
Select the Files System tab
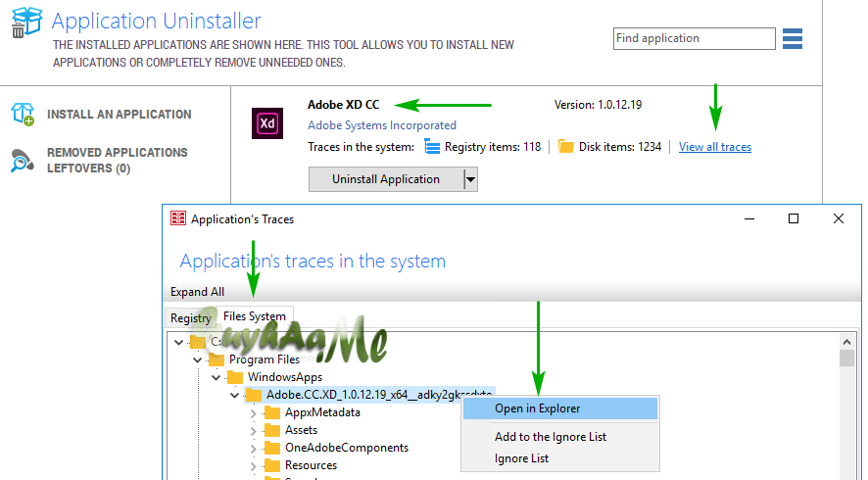click(x=255, y=316)
